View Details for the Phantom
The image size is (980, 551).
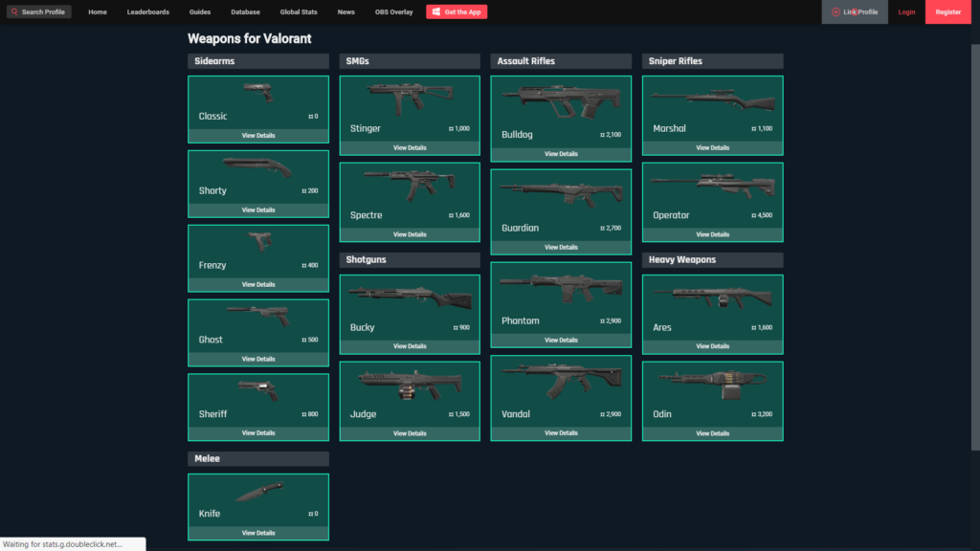pos(561,341)
